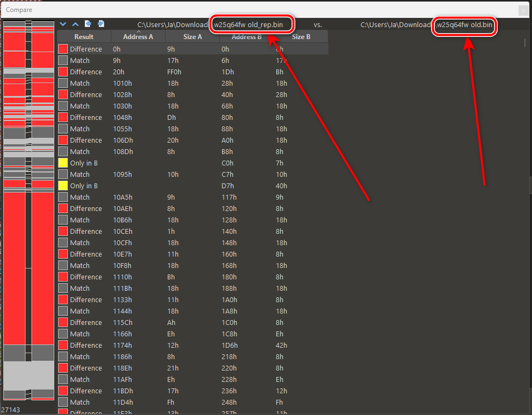Select Match row at Address A 11D4h
Viewport: 532px width, 415px height.
pos(193,402)
